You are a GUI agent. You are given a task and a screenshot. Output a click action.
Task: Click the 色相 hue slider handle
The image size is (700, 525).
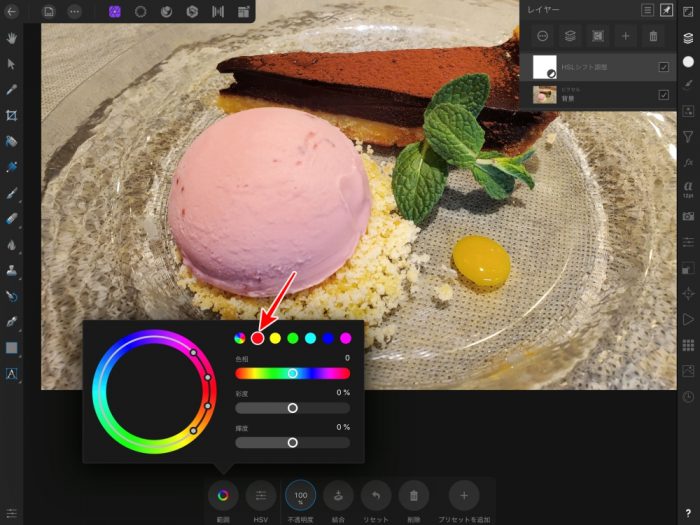pyautogui.click(x=292, y=373)
